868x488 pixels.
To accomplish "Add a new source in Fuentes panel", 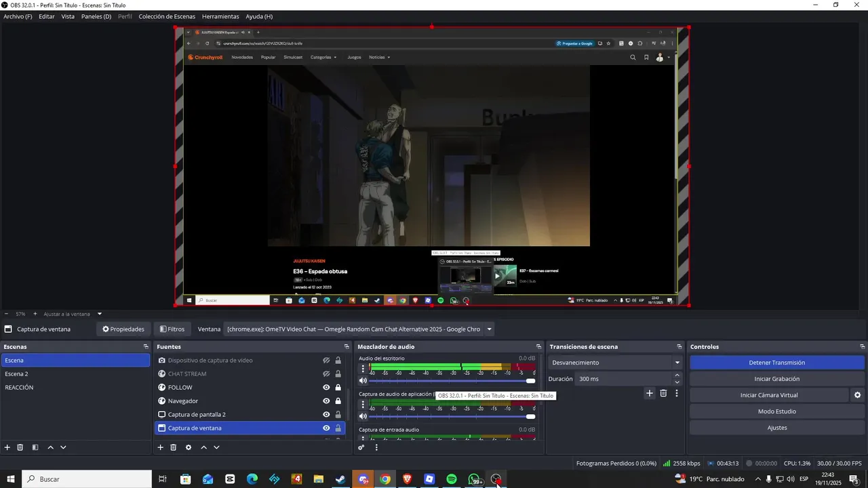I will pos(161,447).
